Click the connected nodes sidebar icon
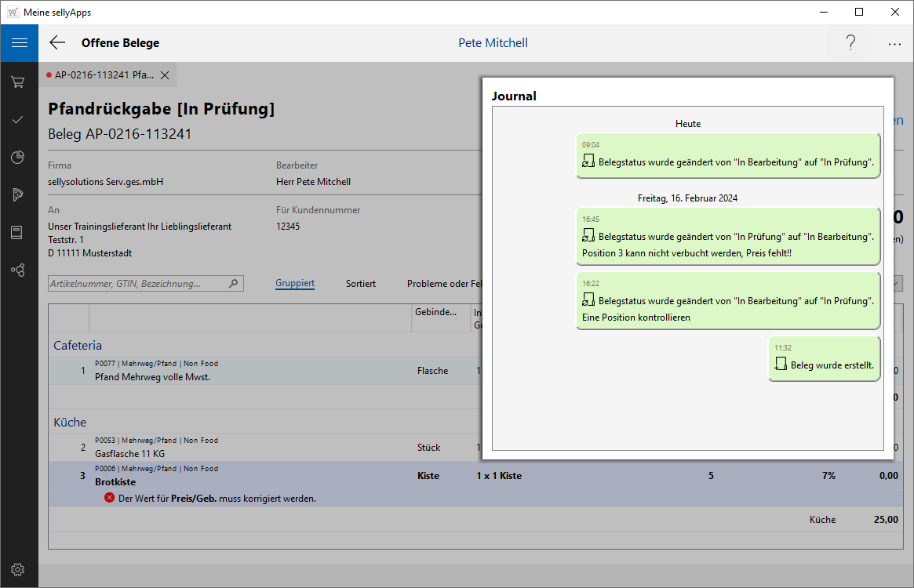This screenshot has width=914, height=588. 18,270
